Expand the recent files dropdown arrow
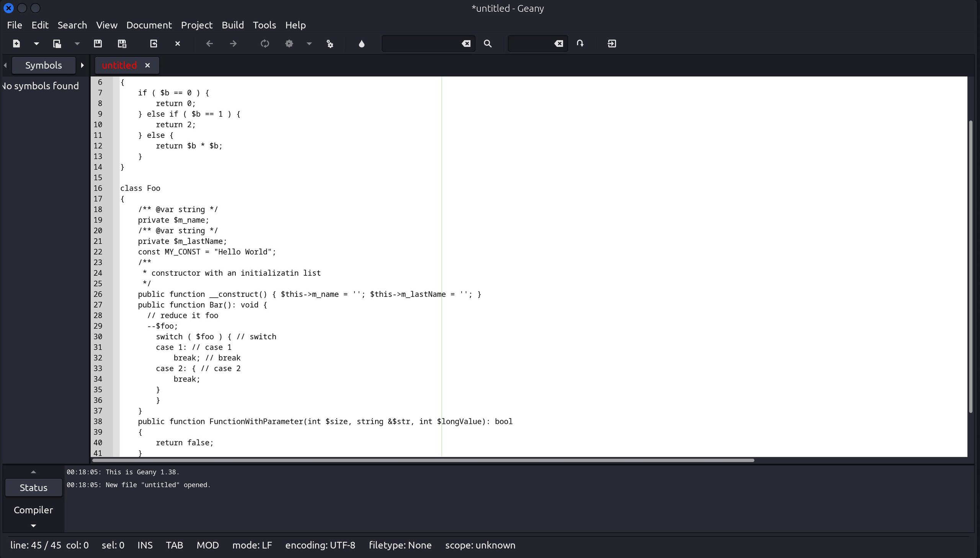980x558 pixels. (77, 44)
